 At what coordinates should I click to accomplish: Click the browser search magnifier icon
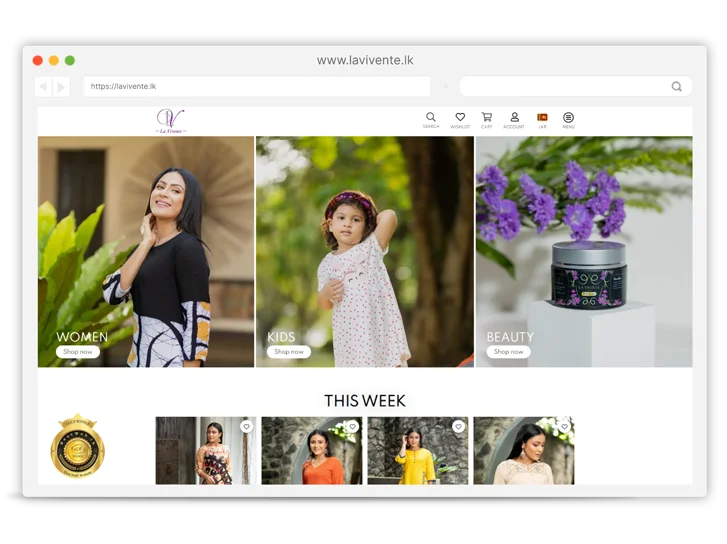[676, 86]
